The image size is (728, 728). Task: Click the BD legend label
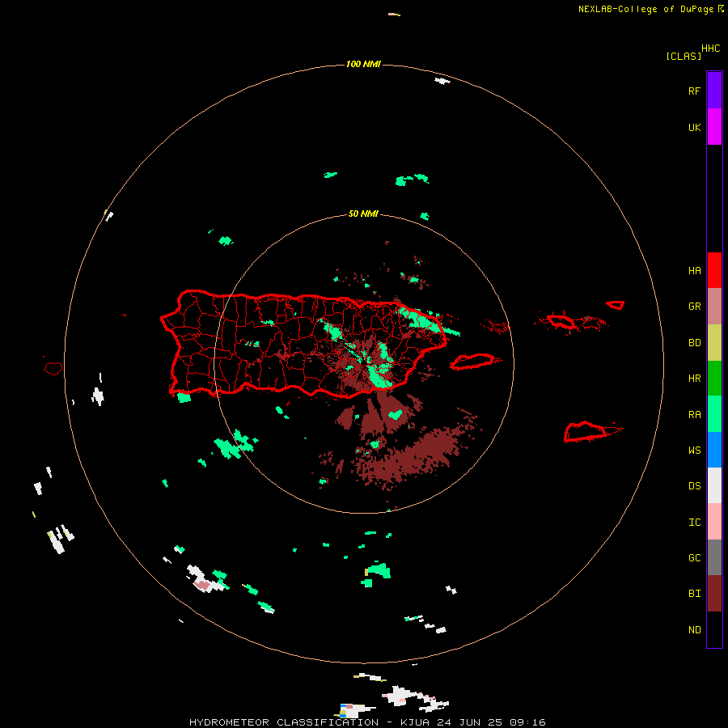(x=694, y=343)
